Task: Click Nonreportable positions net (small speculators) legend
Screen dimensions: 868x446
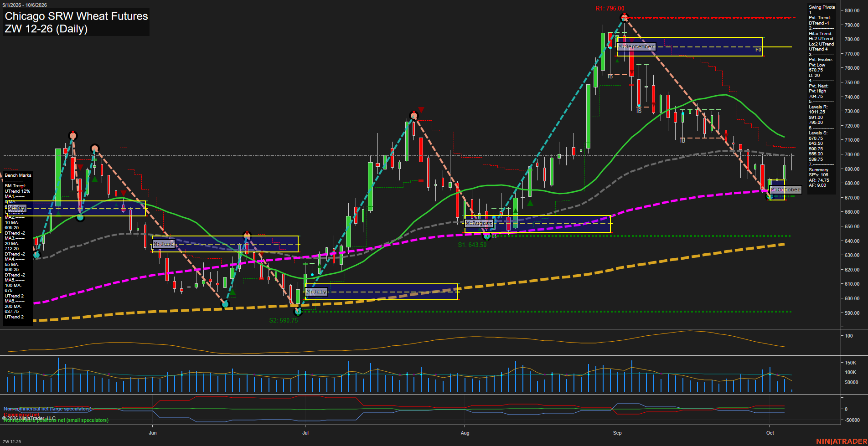Action: pyautogui.click(x=56, y=420)
